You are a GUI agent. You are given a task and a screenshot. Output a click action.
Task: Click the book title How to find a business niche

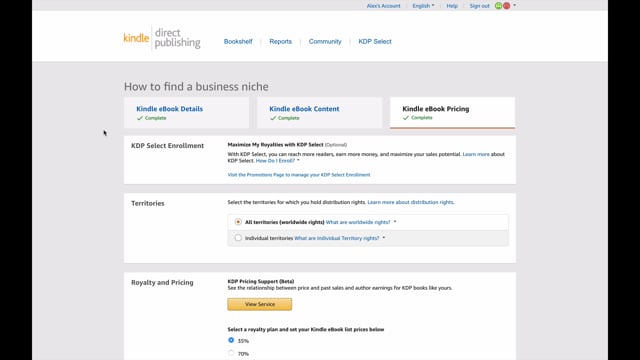click(x=196, y=87)
